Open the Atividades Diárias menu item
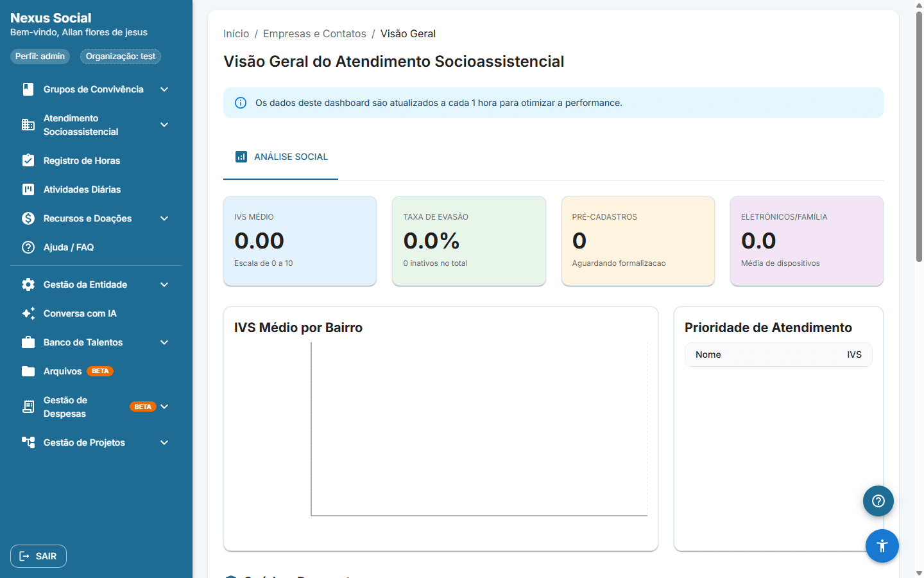Screen dimensions: 924x578 (x=96, y=189)
